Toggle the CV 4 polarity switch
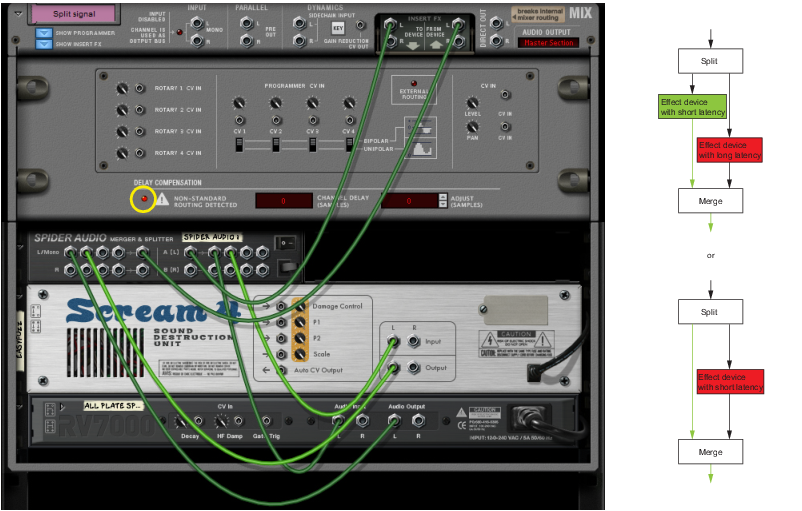Viewport: 802px width, 511px height. click(349, 146)
